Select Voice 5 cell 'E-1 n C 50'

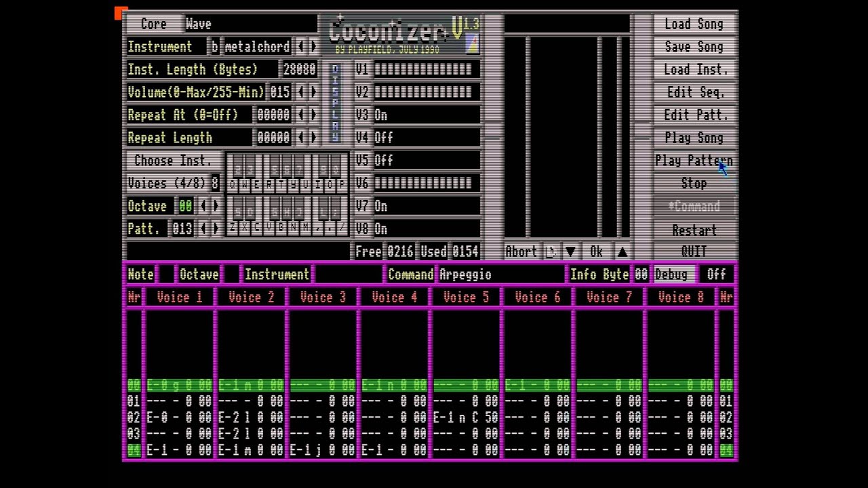point(466,418)
